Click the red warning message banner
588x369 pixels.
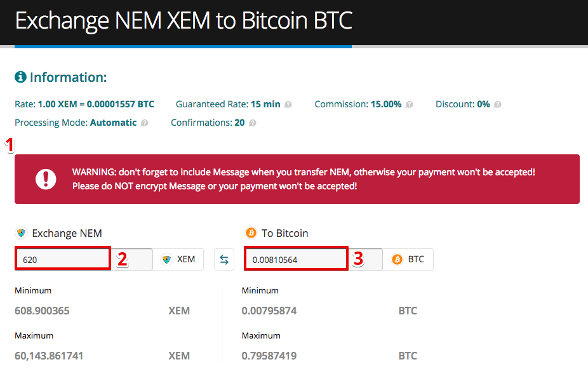297,179
